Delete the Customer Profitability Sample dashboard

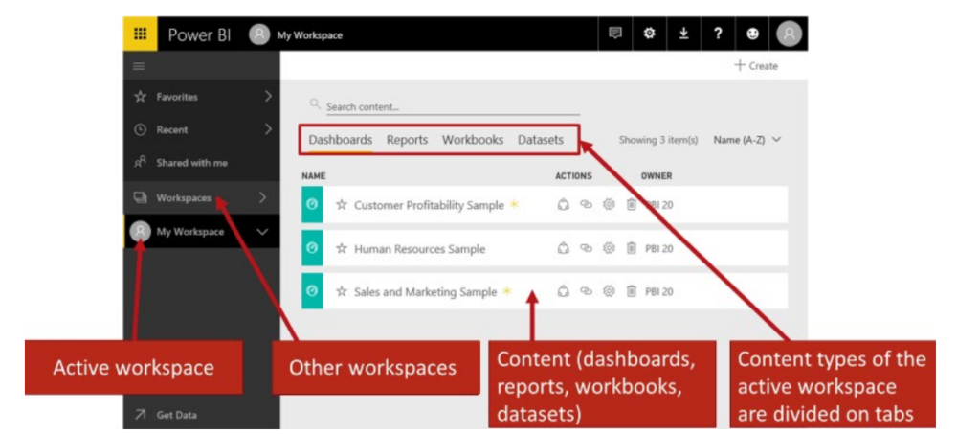632,204
